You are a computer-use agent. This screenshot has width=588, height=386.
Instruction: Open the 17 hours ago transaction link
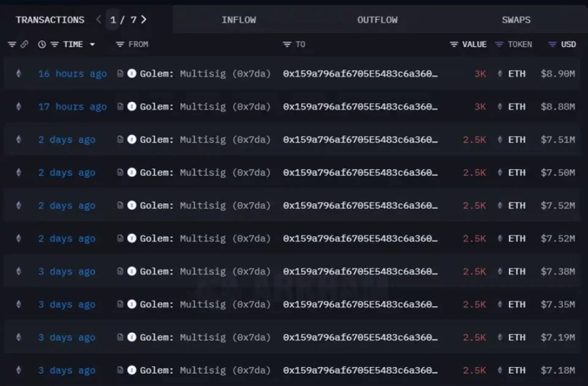coord(72,107)
